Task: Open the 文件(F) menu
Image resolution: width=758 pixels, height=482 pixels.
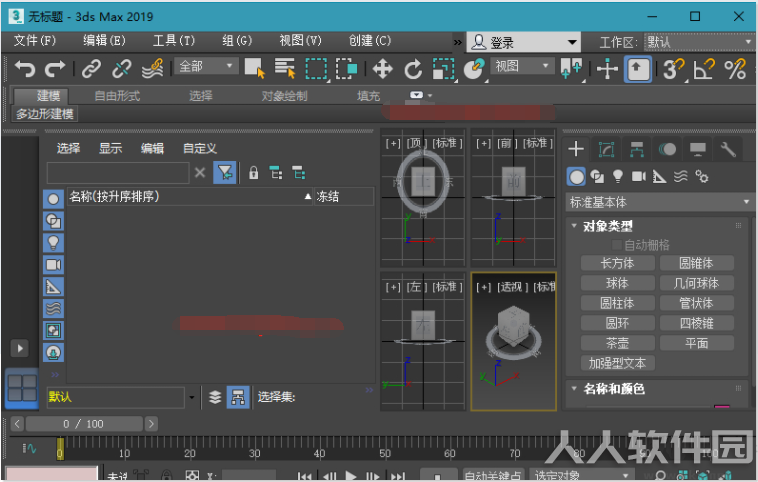Action: [34, 41]
